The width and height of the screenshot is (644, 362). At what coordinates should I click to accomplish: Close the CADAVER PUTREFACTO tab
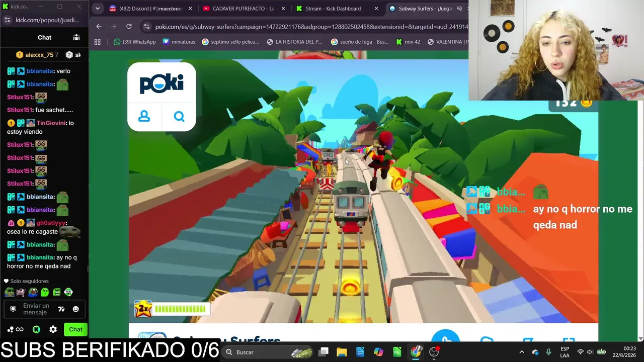click(283, 9)
